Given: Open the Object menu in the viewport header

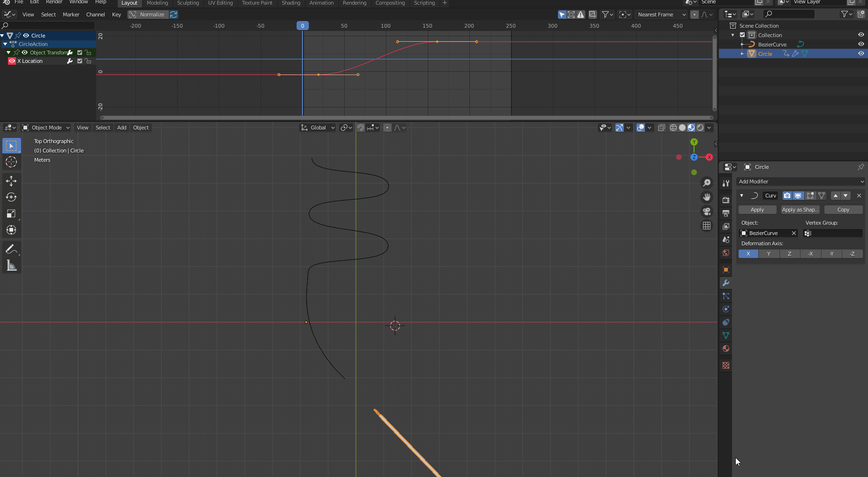Looking at the screenshot, I should tap(141, 128).
